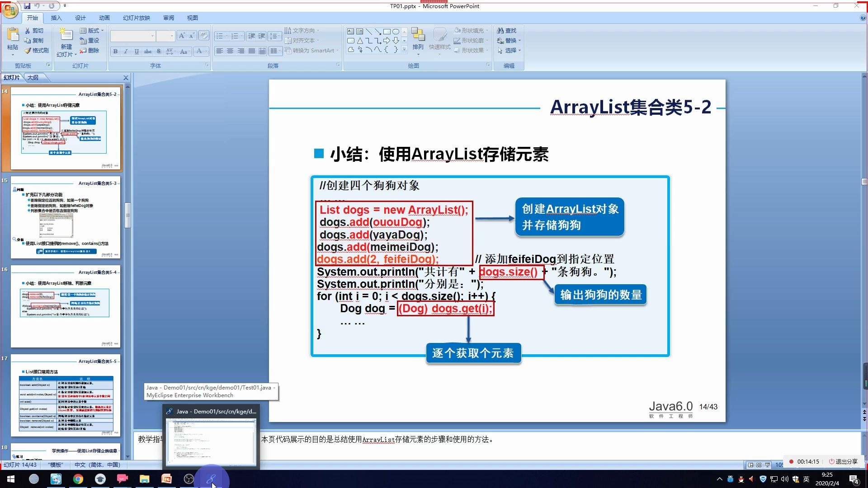Open 转换为 SmartArt conversion button
The height and width of the screenshot is (488, 868).
pos(311,51)
